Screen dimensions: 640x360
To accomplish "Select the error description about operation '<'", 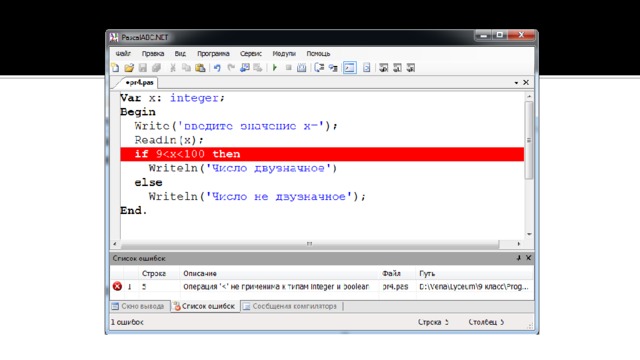I will coord(276,287).
